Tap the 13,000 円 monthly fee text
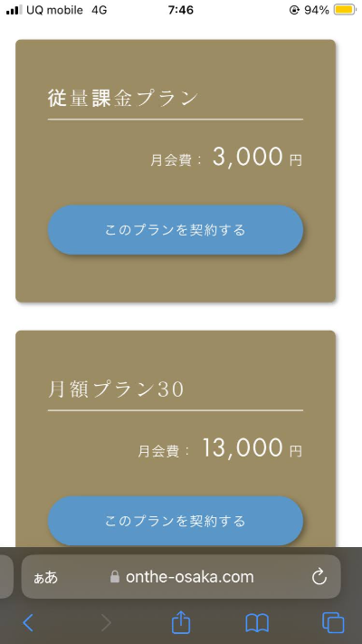The width and height of the screenshot is (362, 644). (x=252, y=448)
